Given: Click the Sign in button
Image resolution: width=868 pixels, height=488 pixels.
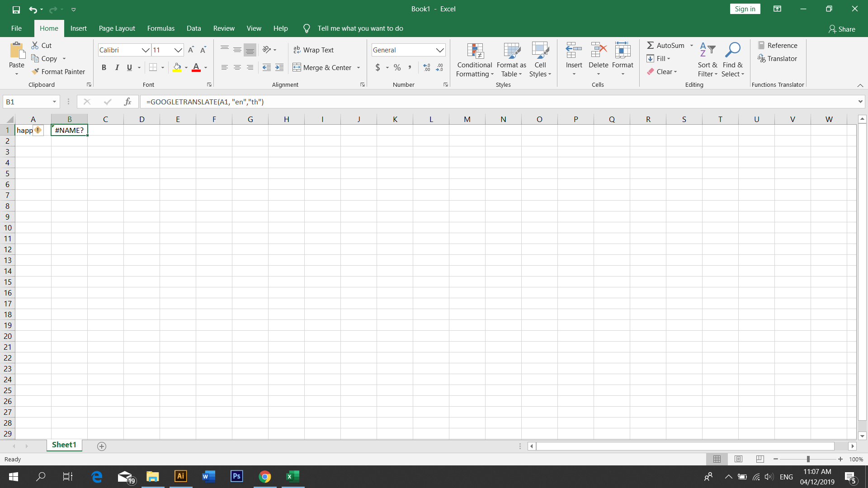Looking at the screenshot, I should 745,9.
